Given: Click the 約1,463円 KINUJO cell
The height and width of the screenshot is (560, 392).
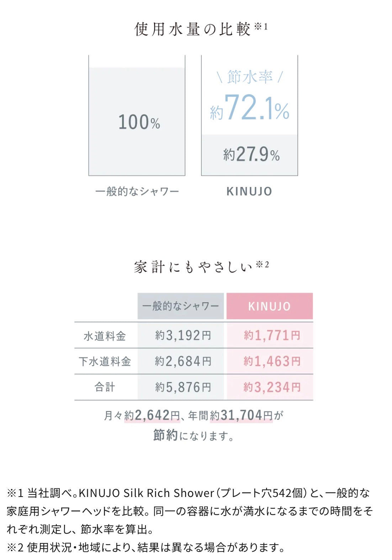Looking at the screenshot, I should 272,361.
